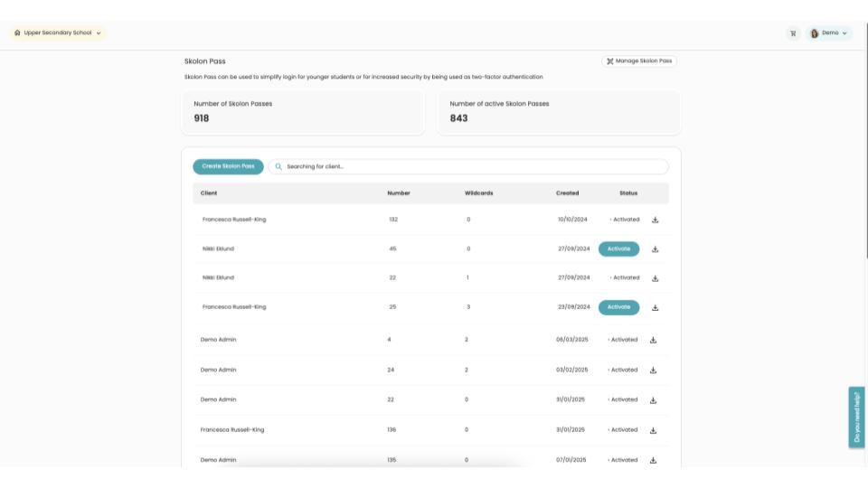Activate Nikki Eklund's pass numbered 45

tap(618, 249)
